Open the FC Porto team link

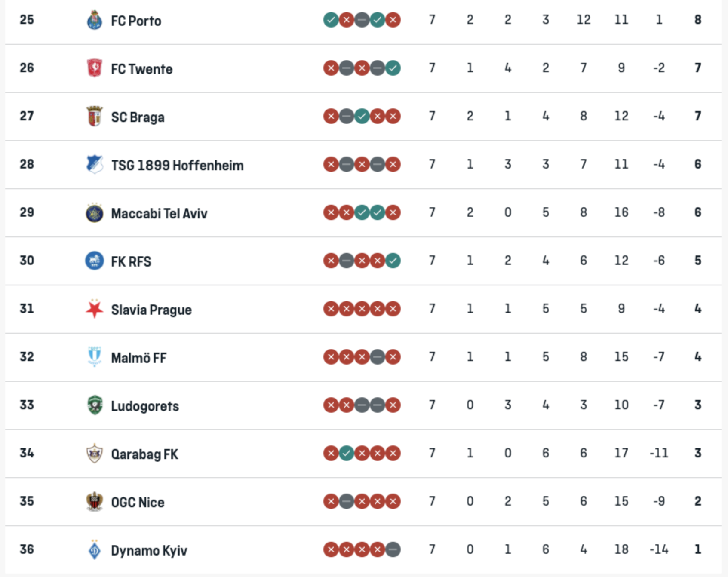pos(136,21)
